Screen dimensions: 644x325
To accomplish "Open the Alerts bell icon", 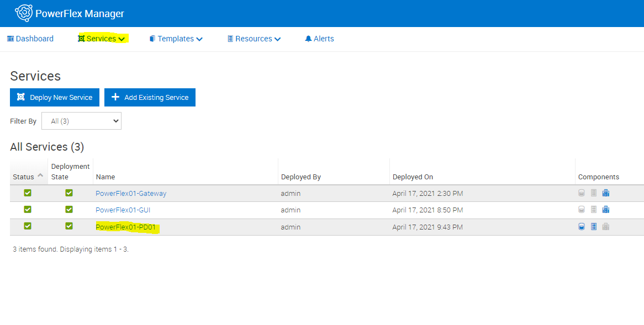I will (308, 39).
